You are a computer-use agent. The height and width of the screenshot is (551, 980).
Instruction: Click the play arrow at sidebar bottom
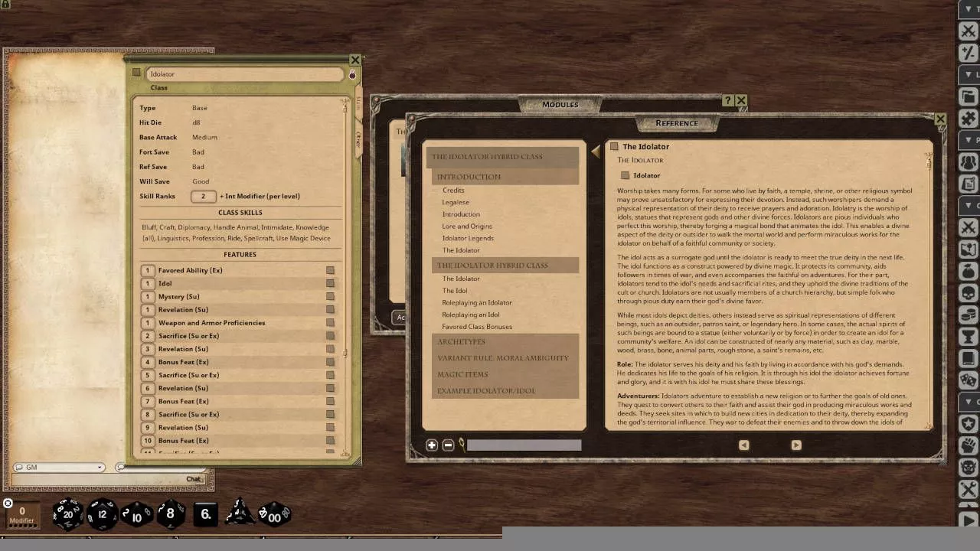(969, 521)
